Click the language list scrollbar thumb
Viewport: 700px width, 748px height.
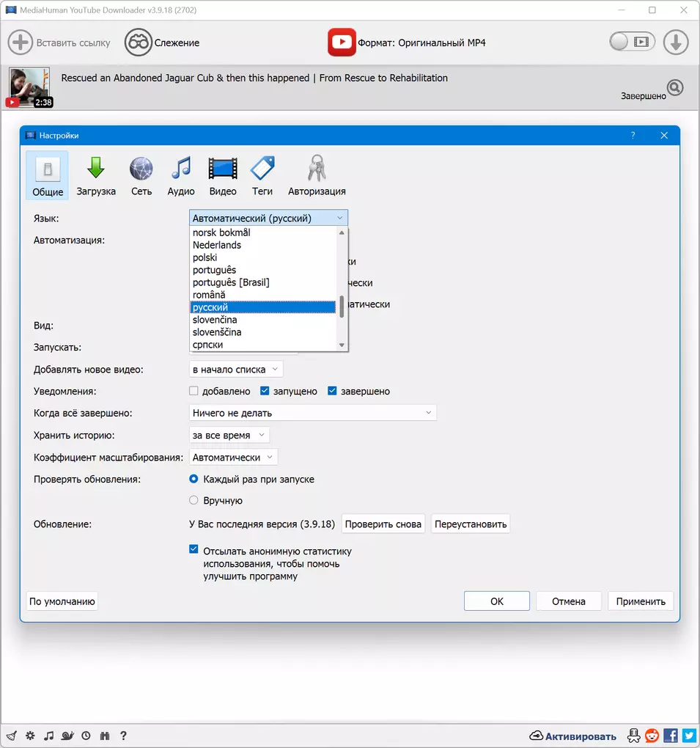point(342,307)
